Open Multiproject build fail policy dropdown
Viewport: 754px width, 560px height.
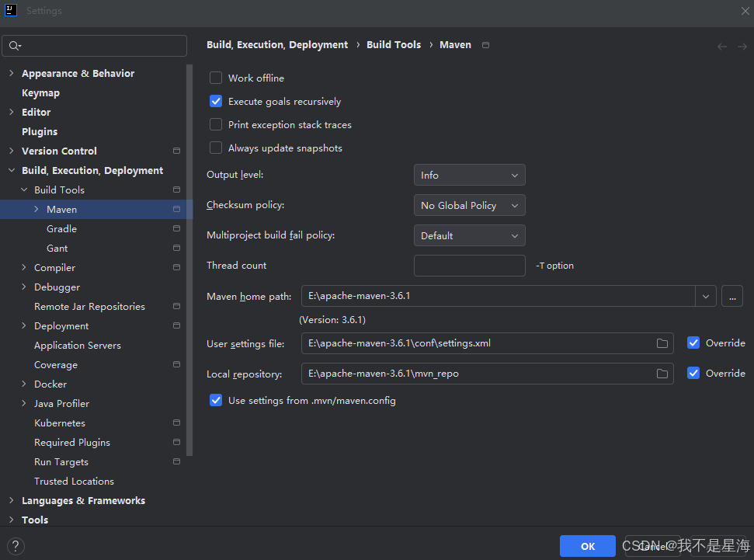point(469,236)
